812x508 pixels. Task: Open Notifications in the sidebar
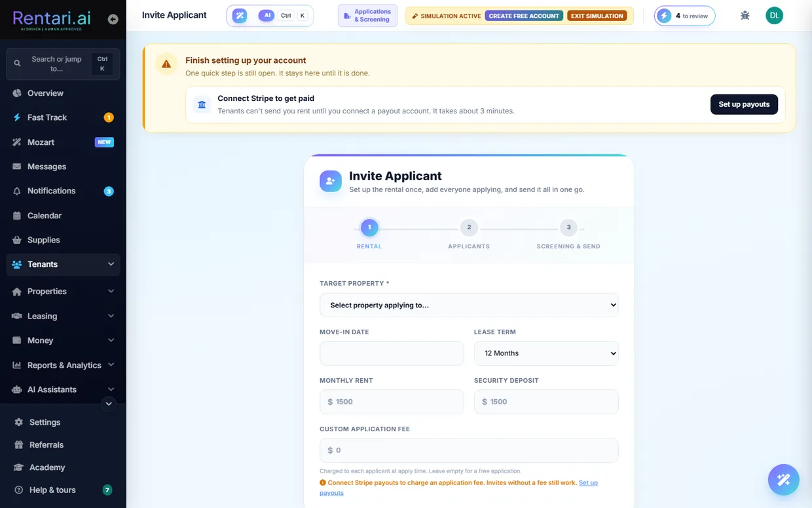point(63,191)
